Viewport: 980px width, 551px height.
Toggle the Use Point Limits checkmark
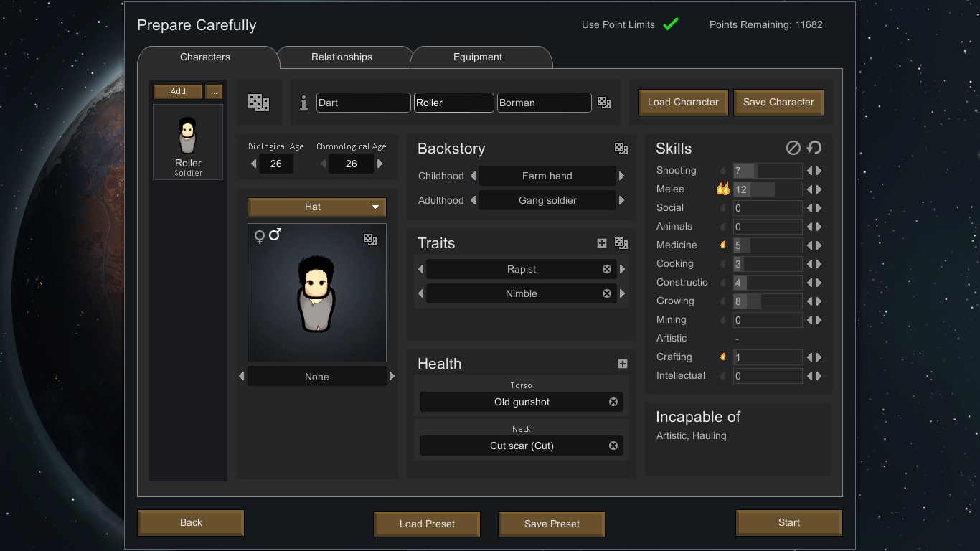[671, 24]
